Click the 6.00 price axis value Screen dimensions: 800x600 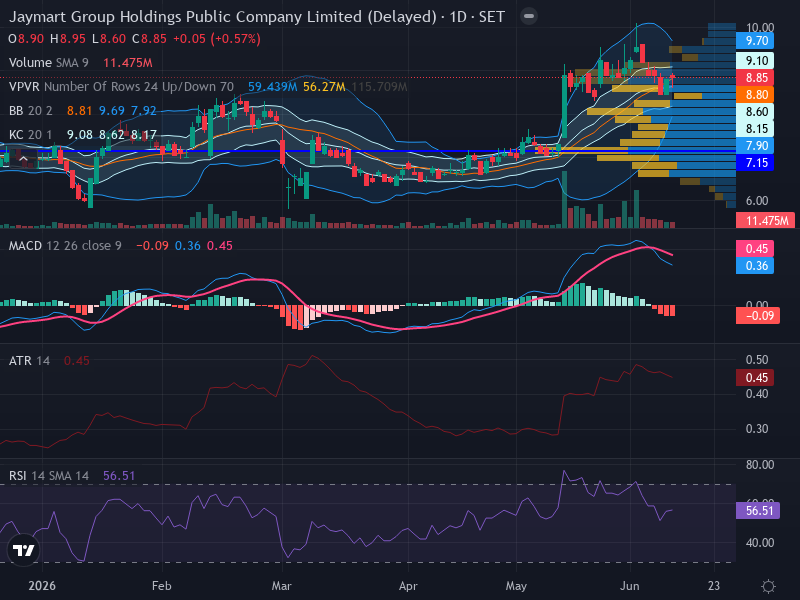(x=757, y=201)
